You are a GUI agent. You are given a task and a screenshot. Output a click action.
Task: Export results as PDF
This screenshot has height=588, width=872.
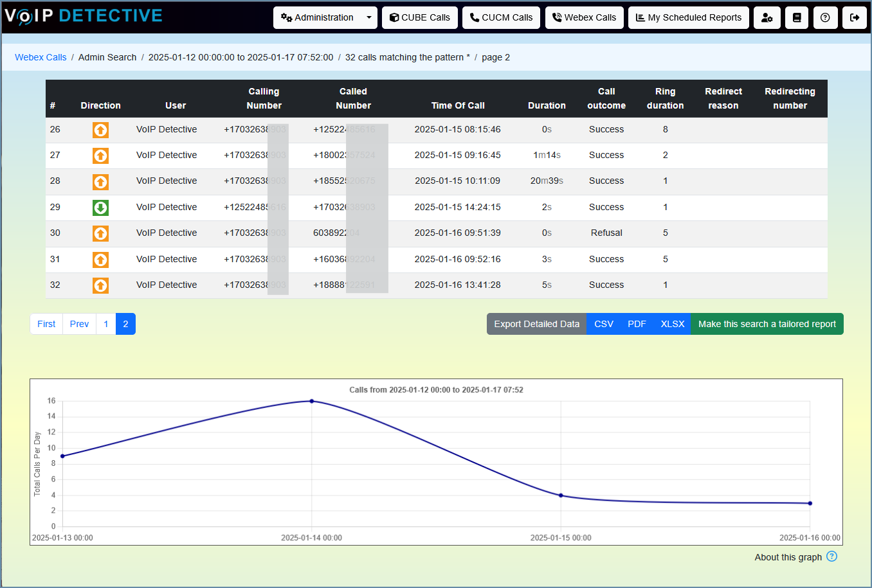point(637,324)
